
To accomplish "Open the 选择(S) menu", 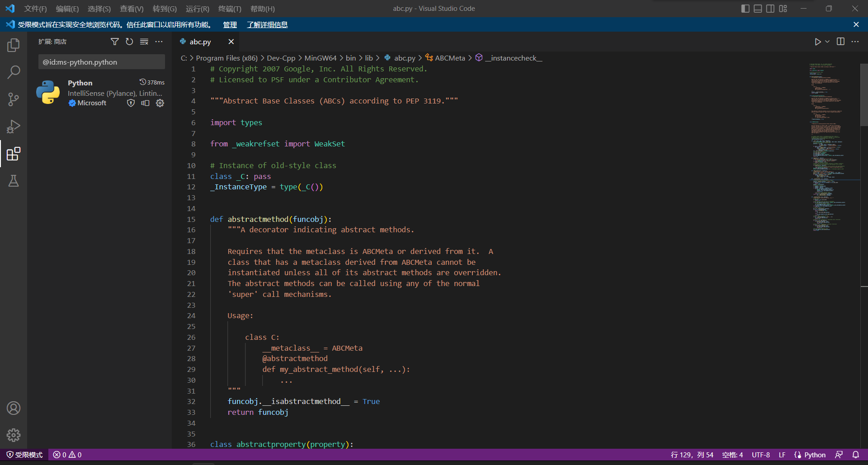I will coord(99,9).
